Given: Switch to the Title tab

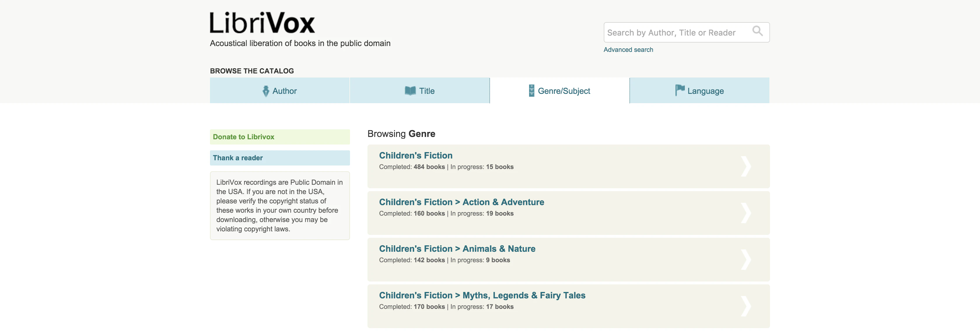Looking at the screenshot, I should click(x=426, y=91).
